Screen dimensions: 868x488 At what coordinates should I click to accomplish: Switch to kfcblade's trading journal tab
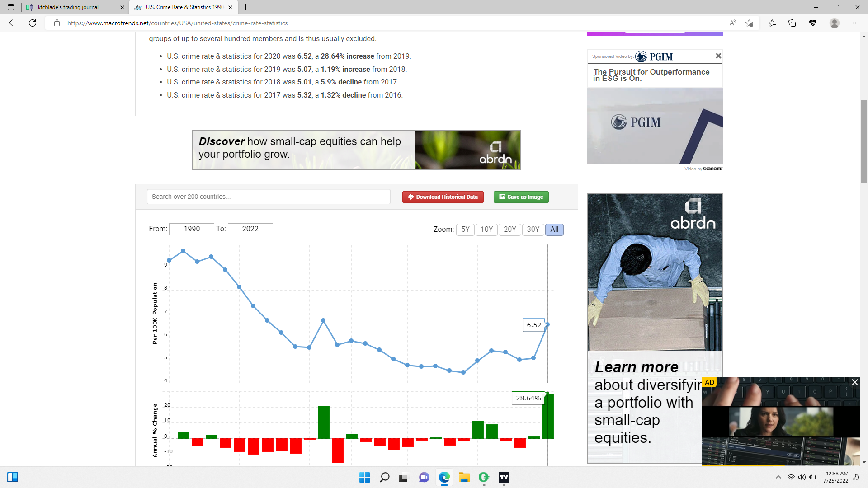pyautogui.click(x=68, y=7)
